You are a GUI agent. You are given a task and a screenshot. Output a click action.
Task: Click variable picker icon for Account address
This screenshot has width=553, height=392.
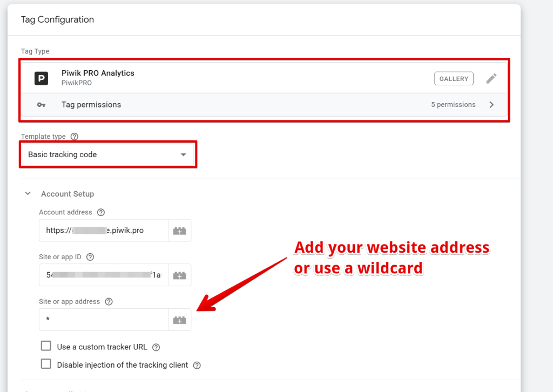point(179,231)
